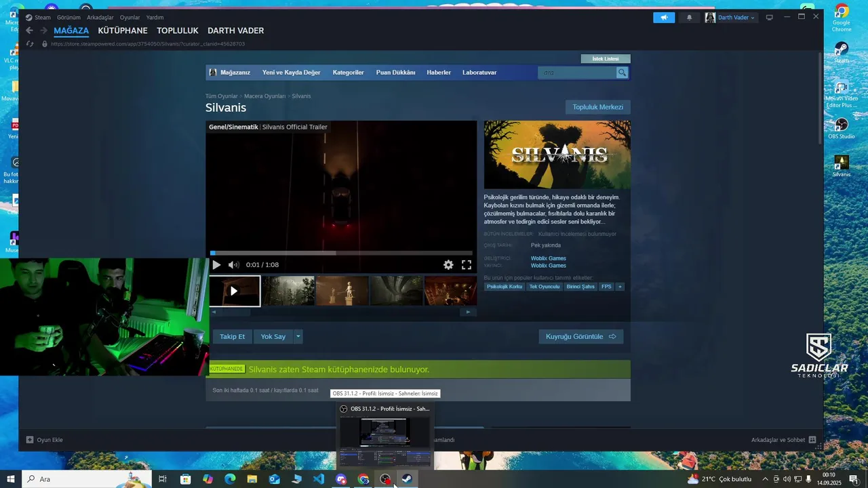Open trailer video settings gear
The height and width of the screenshot is (488, 868).
(448, 265)
